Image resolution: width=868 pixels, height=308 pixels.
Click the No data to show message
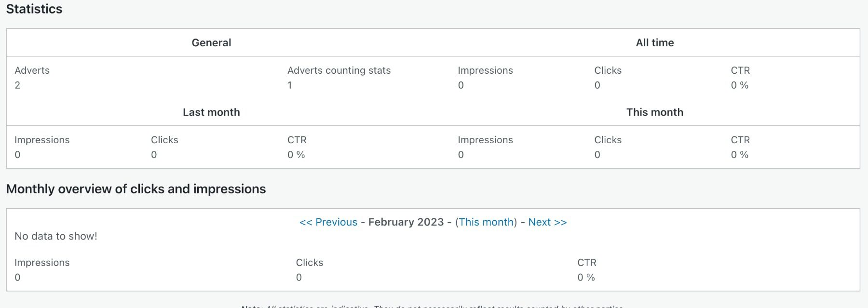pos(55,236)
